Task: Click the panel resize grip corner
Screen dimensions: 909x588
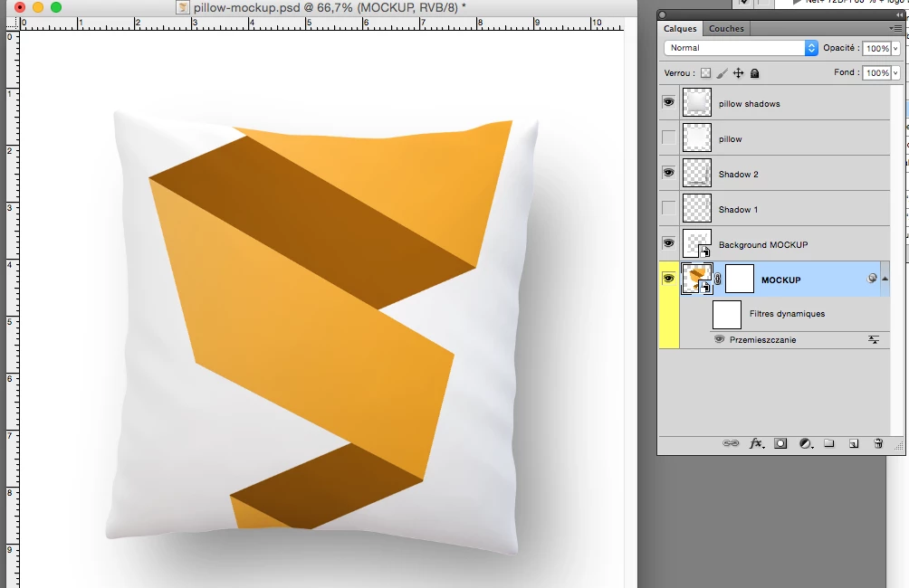Action: pos(898,446)
